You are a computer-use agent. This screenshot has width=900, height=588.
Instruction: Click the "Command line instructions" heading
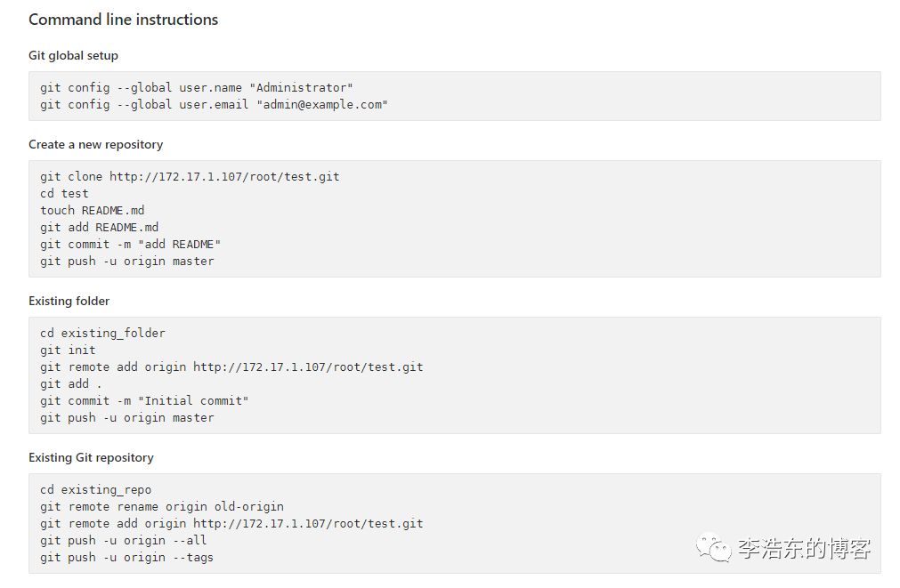(x=123, y=20)
